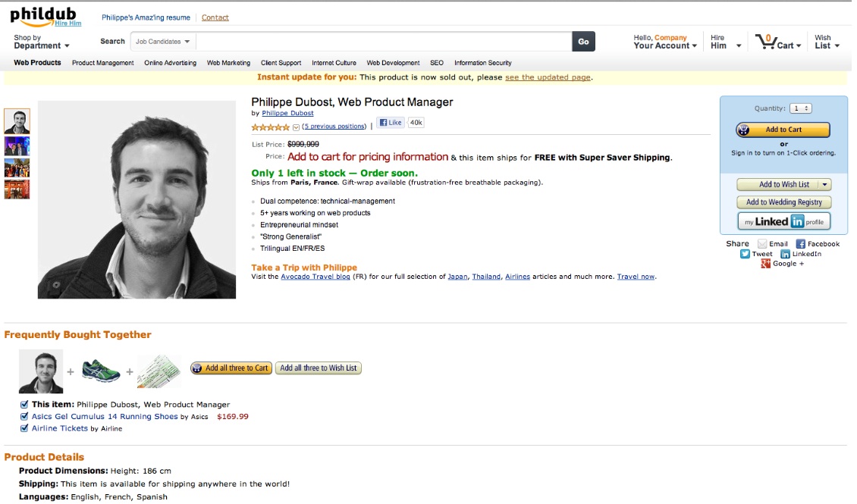Share via the Twitter Tweet icon
The height and width of the screenshot is (504, 857).
point(745,254)
